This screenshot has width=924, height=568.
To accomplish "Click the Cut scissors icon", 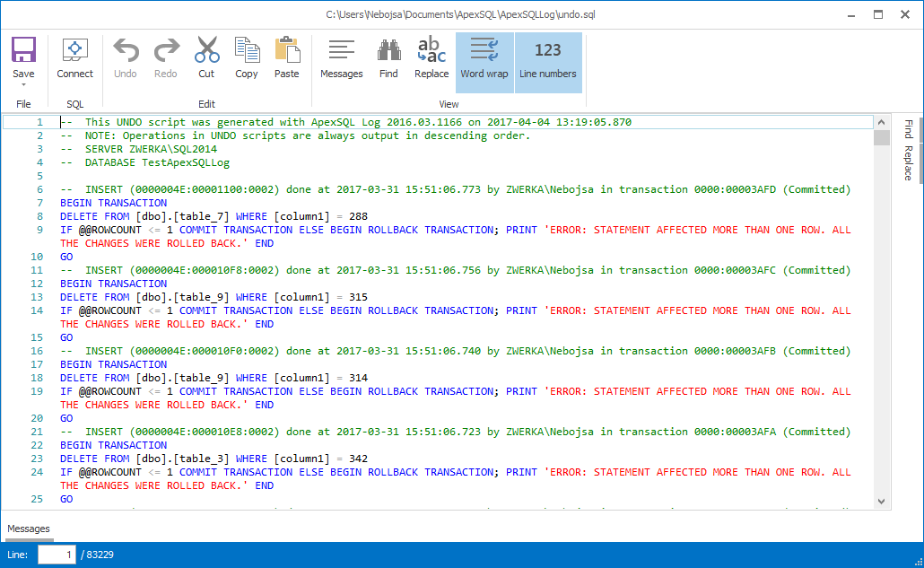I will click(207, 50).
